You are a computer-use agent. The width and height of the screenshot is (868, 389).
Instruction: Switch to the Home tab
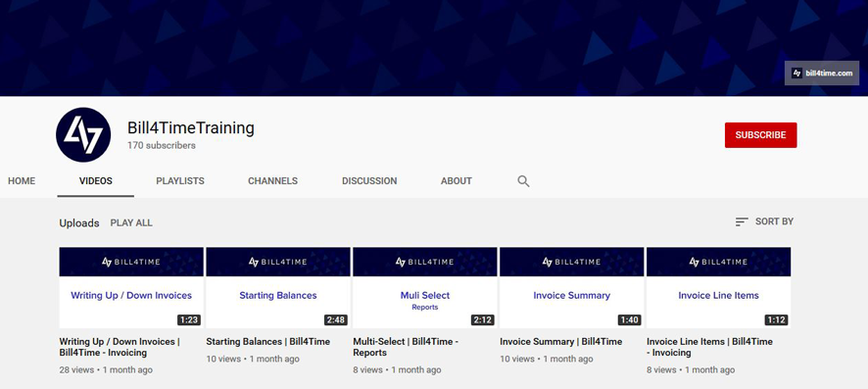(22, 181)
